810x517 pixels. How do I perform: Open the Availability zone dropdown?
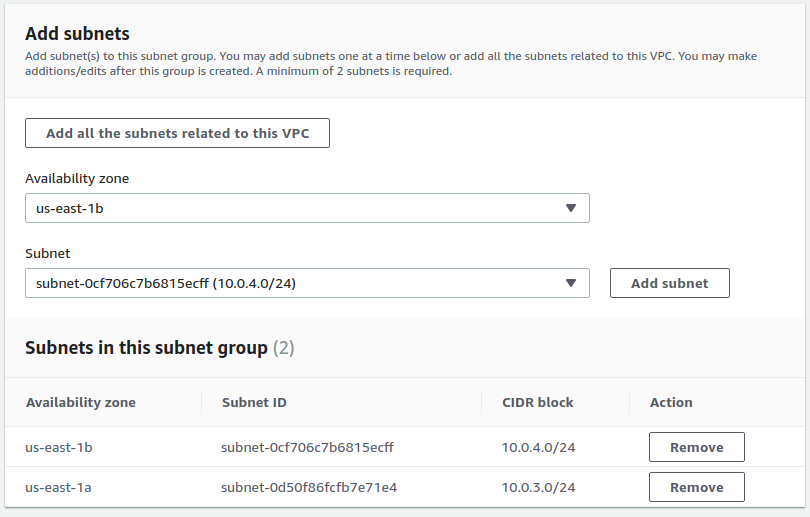(x=306, y=208)
